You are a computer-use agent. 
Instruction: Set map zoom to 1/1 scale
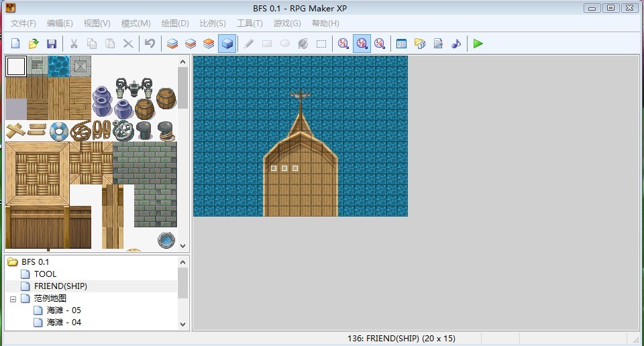coord(343,44)
